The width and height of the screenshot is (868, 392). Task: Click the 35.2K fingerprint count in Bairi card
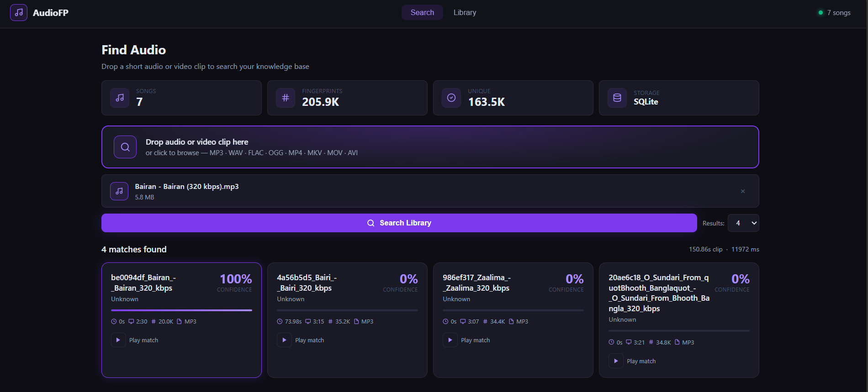(x=343, y=322)
